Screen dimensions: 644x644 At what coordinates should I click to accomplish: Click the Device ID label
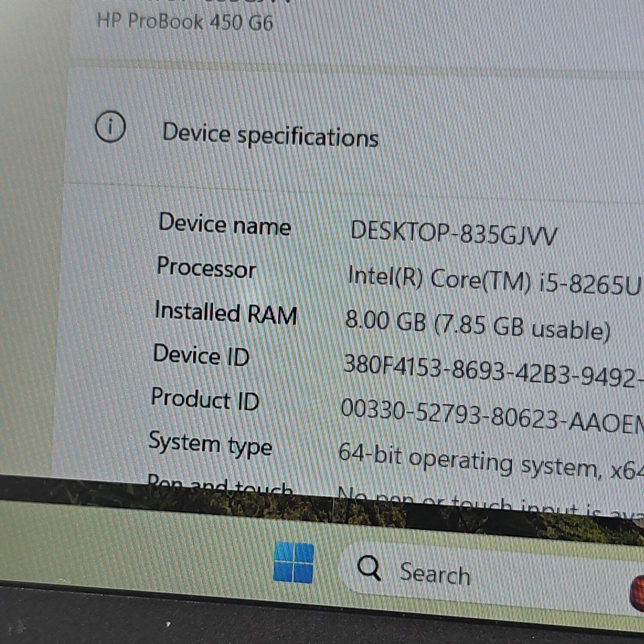point(201,355)
